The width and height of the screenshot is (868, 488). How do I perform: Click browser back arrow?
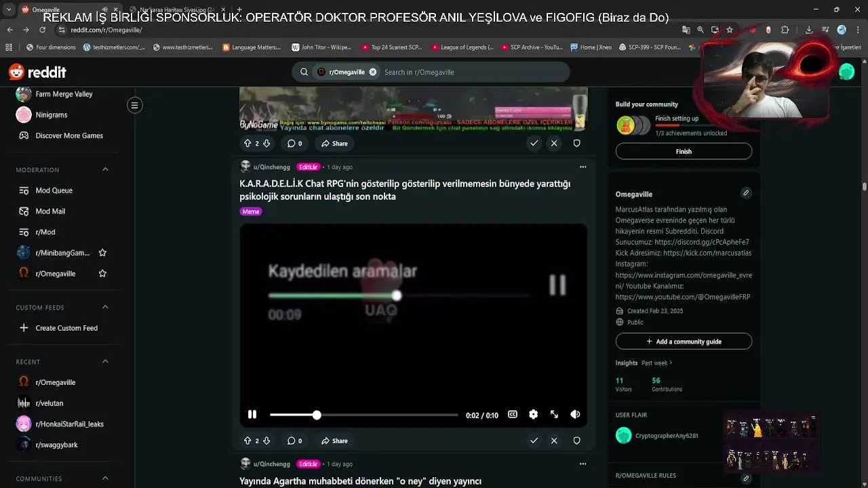pos(9,30)
